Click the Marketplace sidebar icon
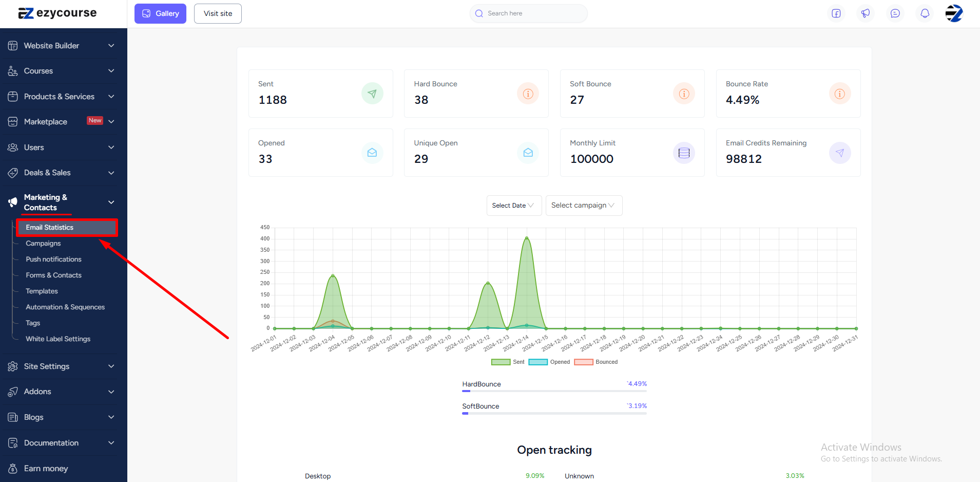Image resolution: width=980 pixels, height=482 pixels. (13, 122)
